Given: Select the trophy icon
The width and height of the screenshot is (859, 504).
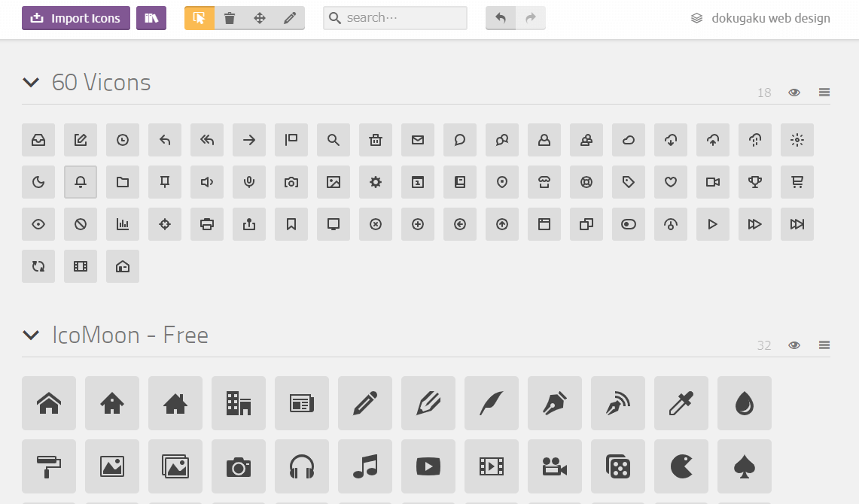Looking at the screenshot, I should coord(755,182).
